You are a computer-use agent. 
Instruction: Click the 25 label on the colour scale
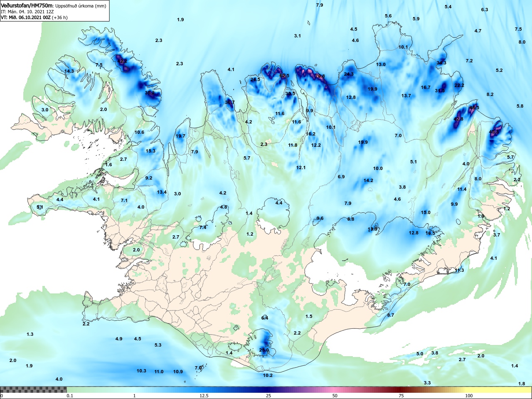click(x=268, y=396)
